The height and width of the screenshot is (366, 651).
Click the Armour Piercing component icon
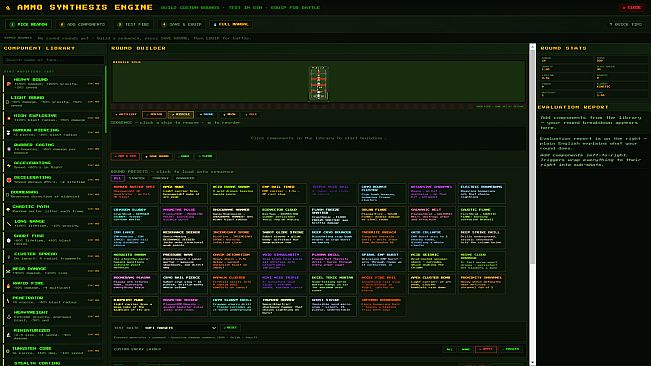pyautogui.click(x=8, y=132)
